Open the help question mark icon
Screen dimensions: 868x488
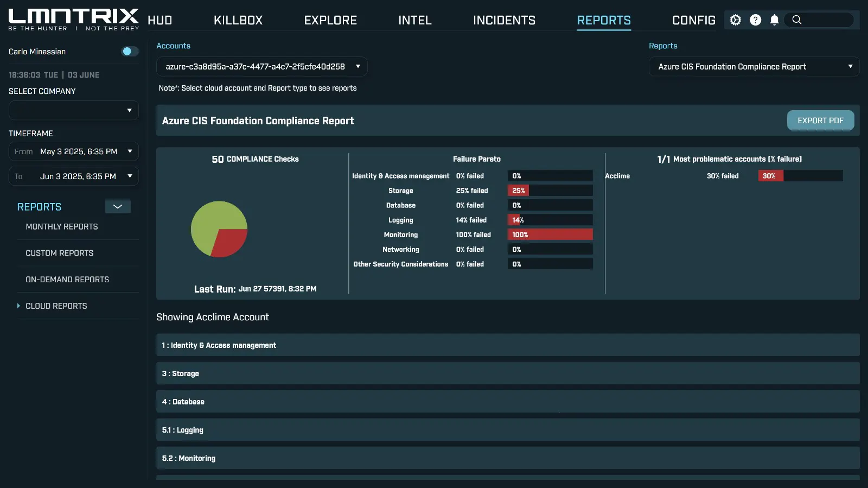pos(755,20)
